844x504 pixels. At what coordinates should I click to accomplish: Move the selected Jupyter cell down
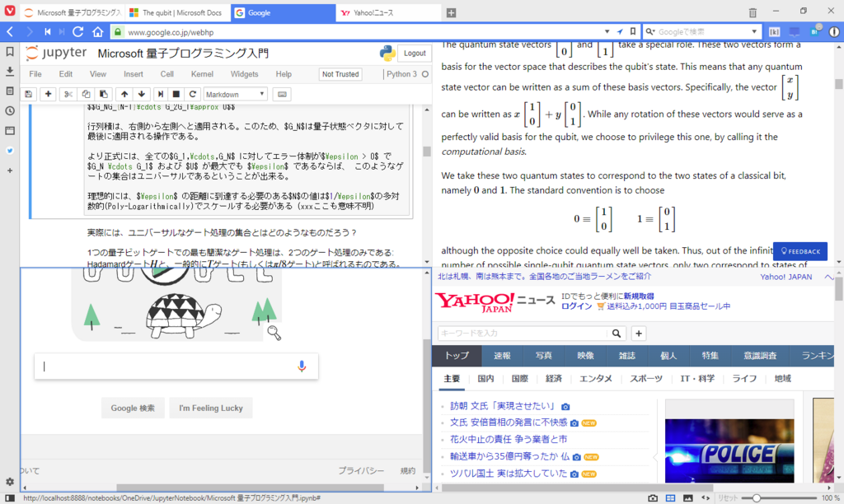coord(142,94)
